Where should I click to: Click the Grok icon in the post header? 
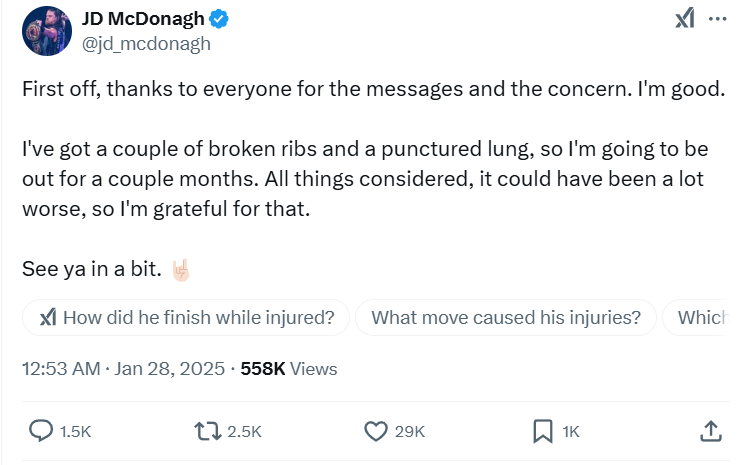(685, 19)
